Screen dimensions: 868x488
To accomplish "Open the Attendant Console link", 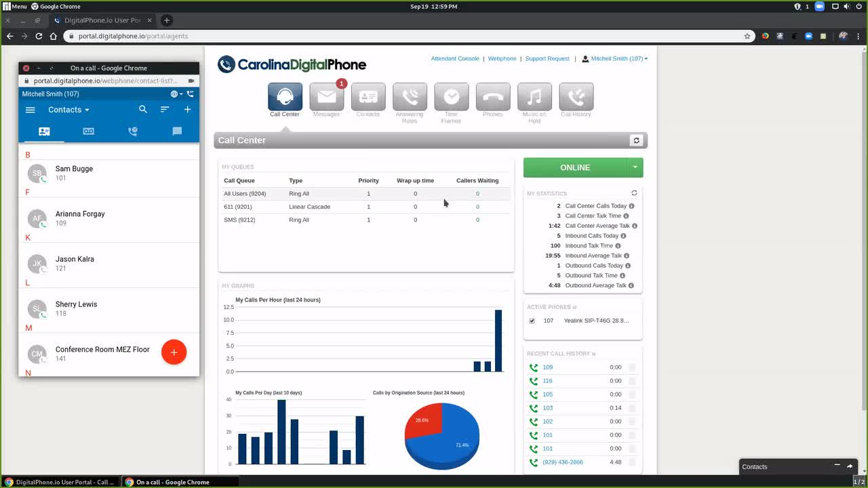I will coord(455,59).
